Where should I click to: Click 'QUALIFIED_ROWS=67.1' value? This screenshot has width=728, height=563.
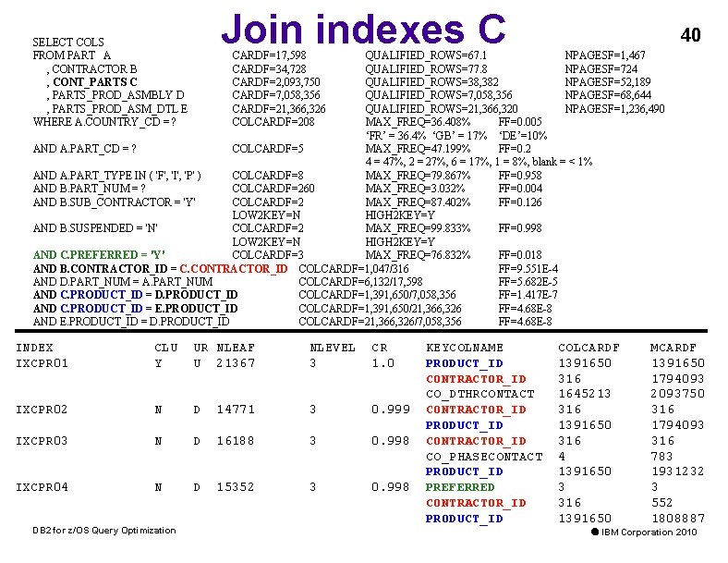click(426, 55)
